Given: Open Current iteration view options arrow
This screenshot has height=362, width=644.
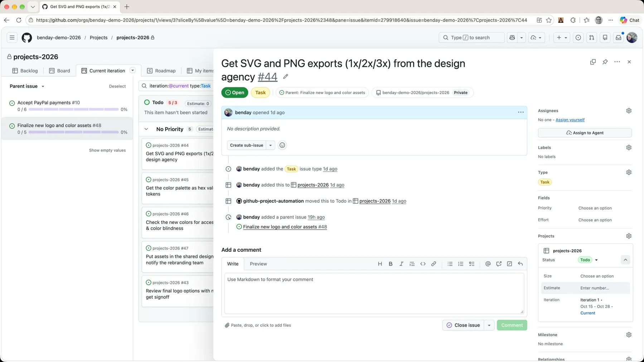Looking at the screenshot, I should [x=133, y=70].
